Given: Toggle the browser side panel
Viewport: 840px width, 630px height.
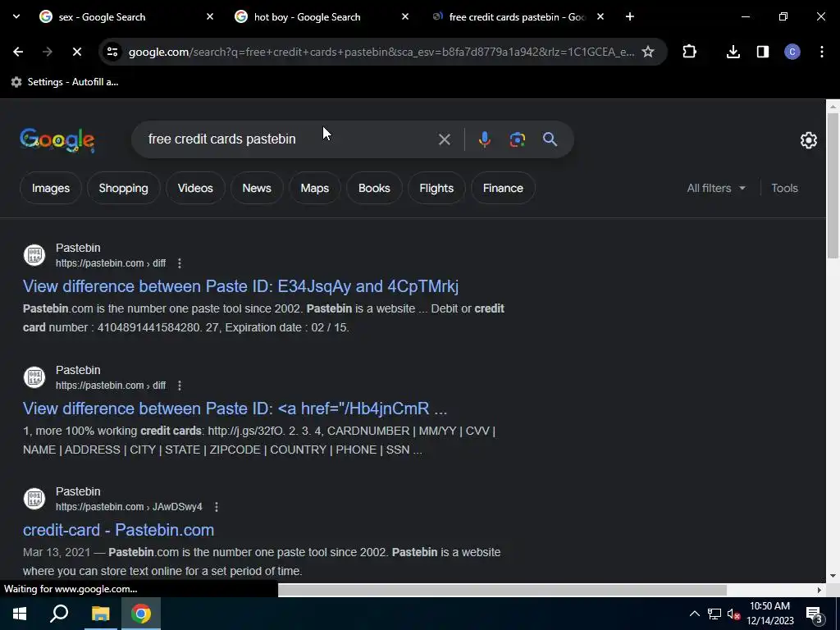Looking at the screenshot, I should (763, 52).
